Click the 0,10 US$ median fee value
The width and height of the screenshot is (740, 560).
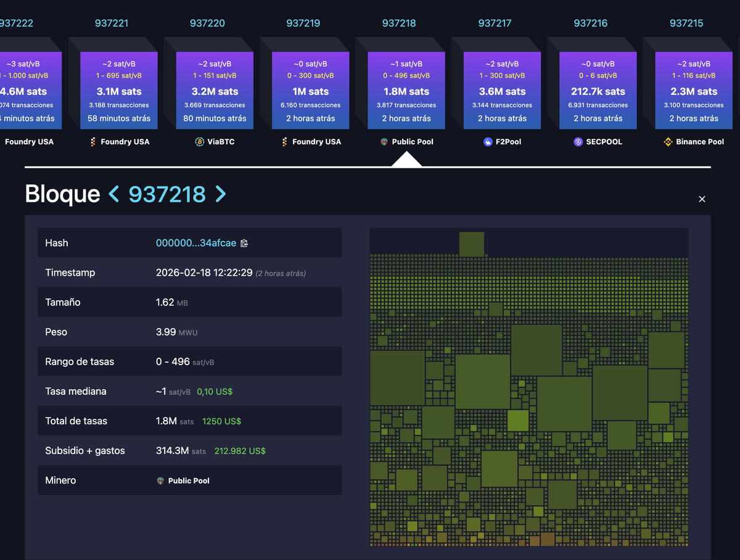point(215,392)
